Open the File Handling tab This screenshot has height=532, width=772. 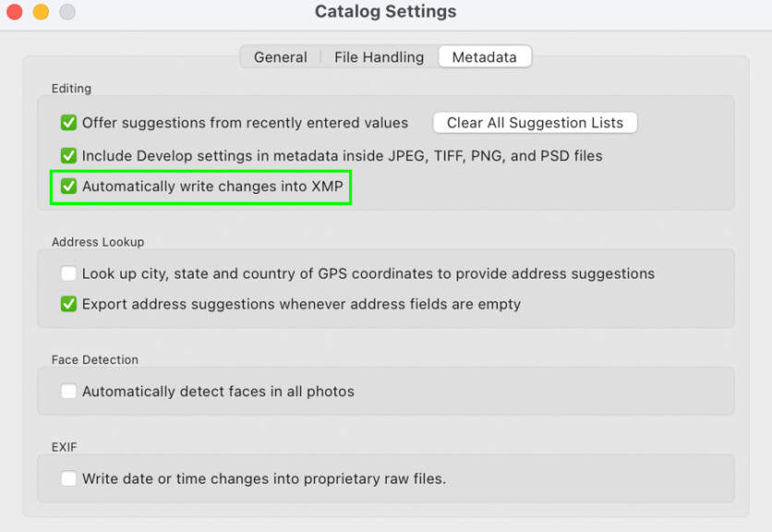pos(379,56)
